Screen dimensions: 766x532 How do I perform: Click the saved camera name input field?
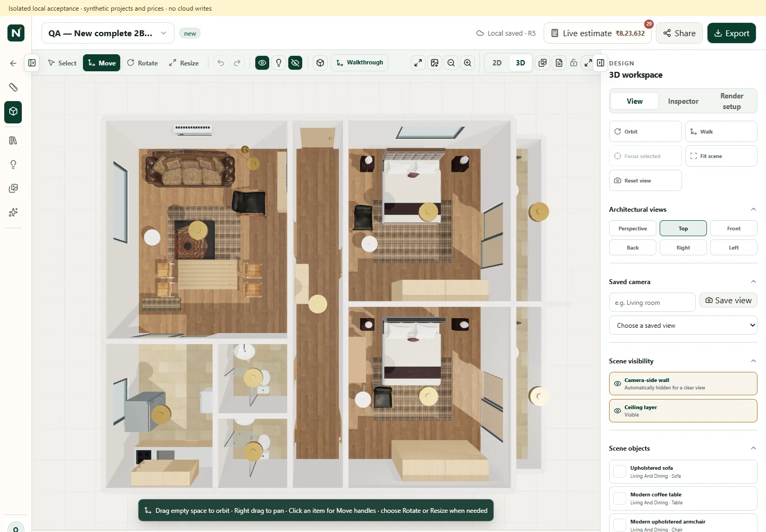[652, 303]
